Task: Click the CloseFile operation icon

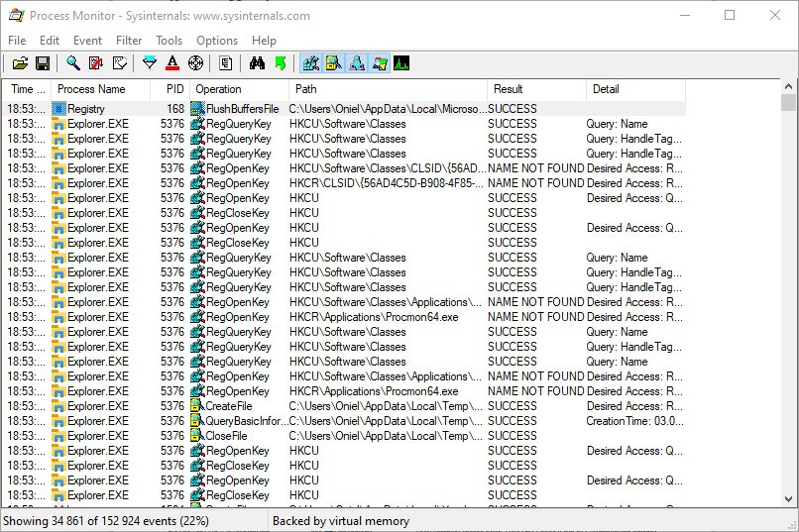Action: coord(196,436)
